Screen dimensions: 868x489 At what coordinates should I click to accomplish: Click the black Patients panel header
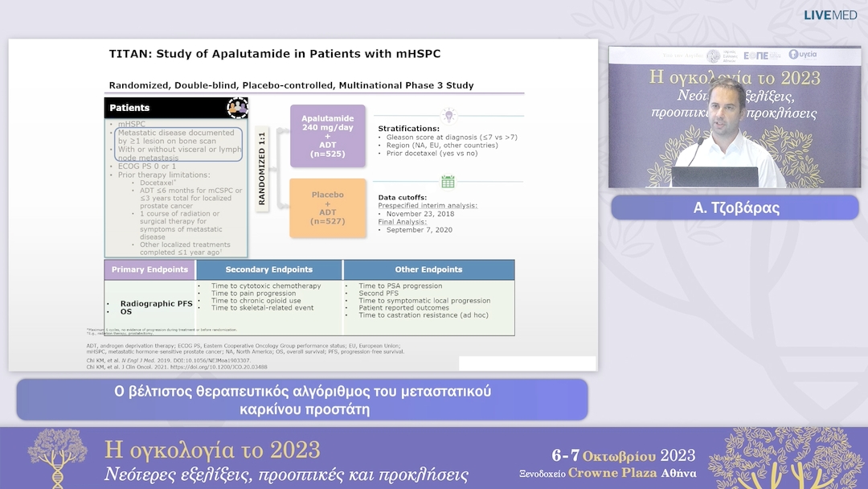click(176, 108)
